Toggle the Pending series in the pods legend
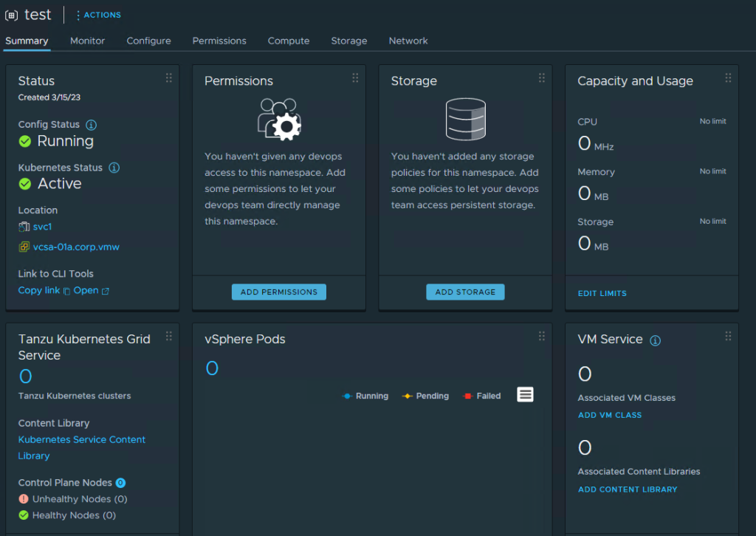756x536 pixels. 425,396
